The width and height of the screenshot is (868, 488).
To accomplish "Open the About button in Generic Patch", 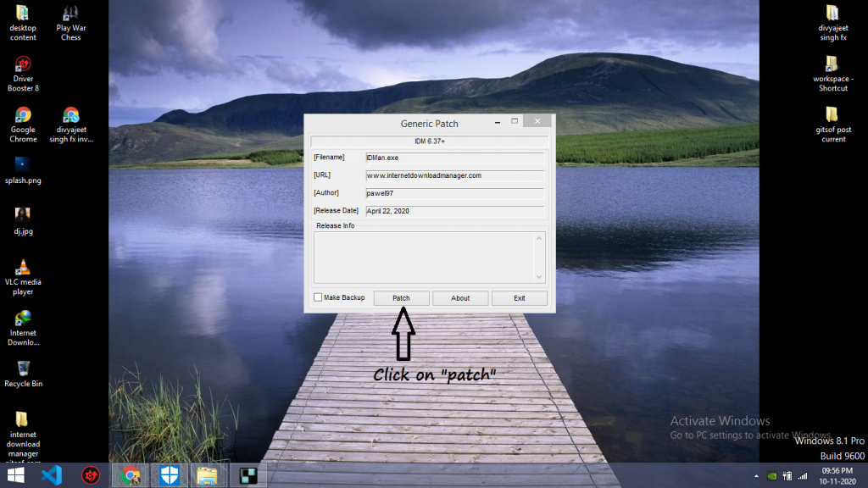I will pos(460,298).
